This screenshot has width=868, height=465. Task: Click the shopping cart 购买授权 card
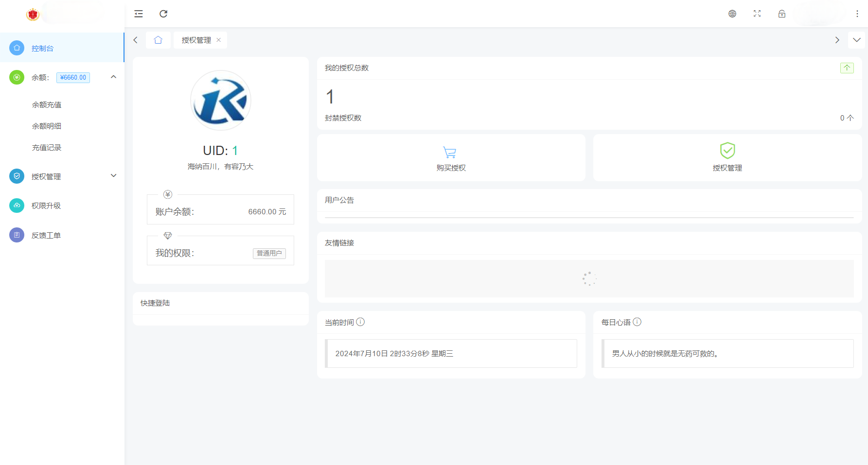coord(450,157)
